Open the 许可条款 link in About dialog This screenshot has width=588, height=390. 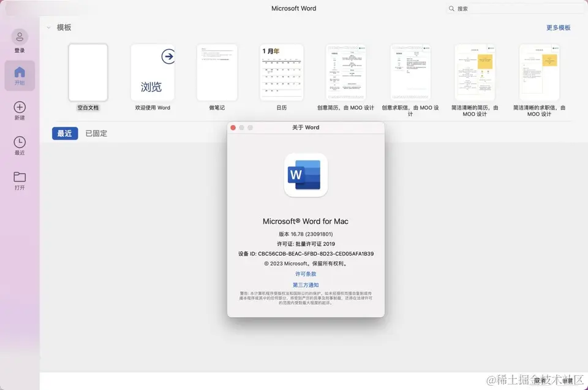click(x=306, y=273)
